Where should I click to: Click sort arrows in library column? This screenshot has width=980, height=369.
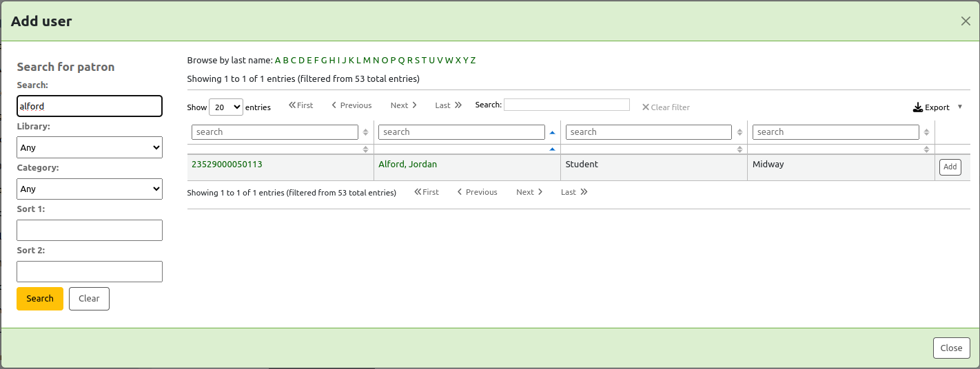927,149
